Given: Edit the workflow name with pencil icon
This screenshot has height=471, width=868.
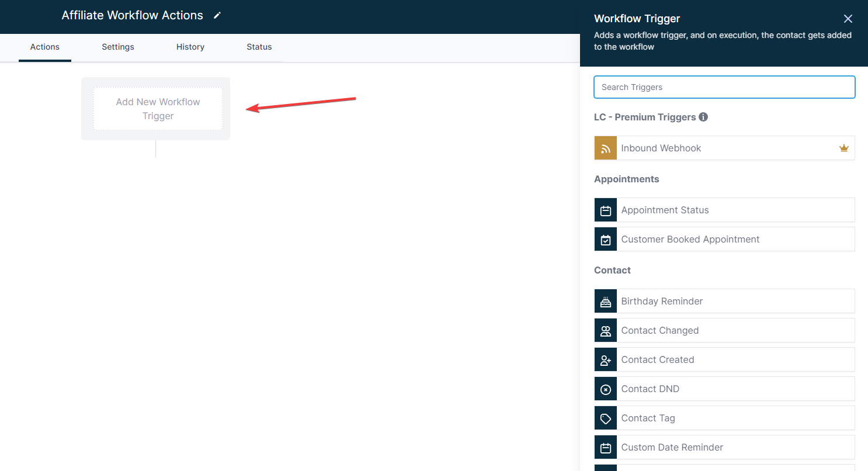Looking at the screenshot, I should tap(217, 16).
